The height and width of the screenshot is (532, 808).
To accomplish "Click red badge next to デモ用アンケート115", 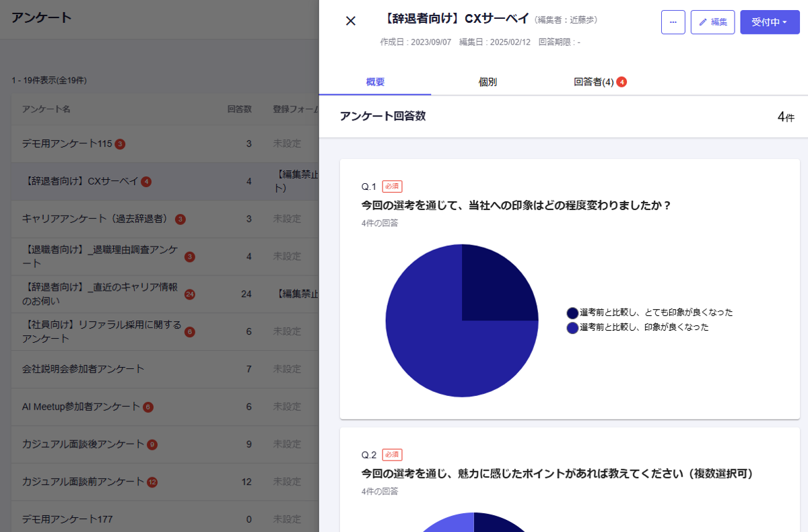I will (120, 144).
